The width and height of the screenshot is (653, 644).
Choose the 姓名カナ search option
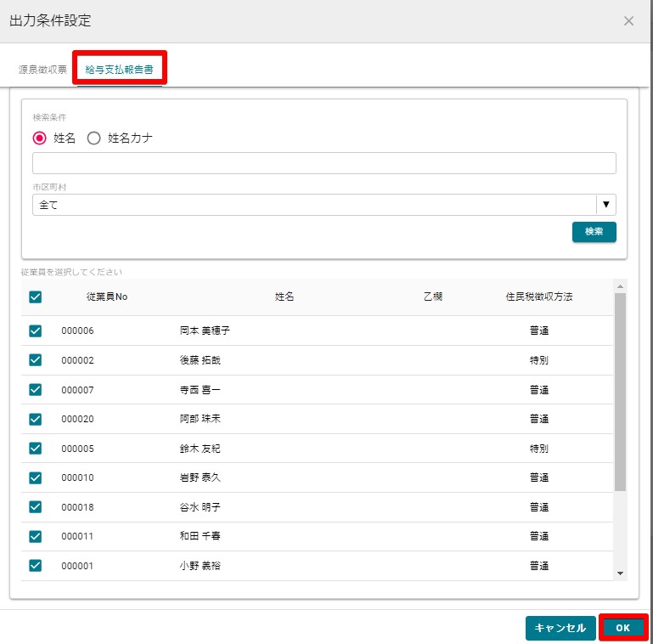(x=93, y=138)
